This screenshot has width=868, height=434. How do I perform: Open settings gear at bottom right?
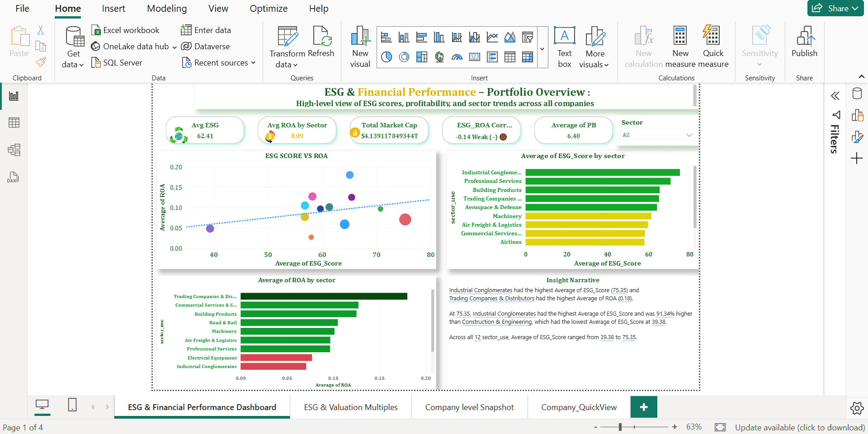857,408
